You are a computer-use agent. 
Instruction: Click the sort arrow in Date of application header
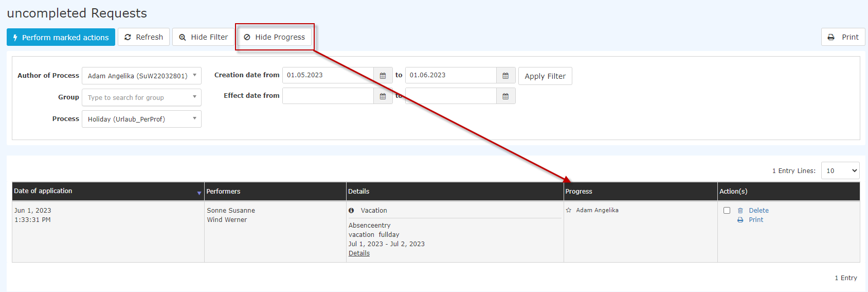click(199, 193)
